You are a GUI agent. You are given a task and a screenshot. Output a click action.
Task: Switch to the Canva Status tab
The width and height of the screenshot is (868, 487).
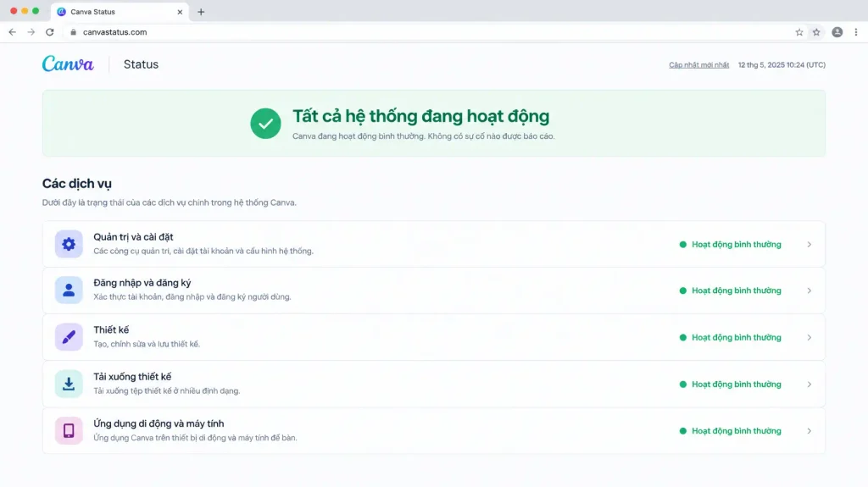tap(120, 12)
